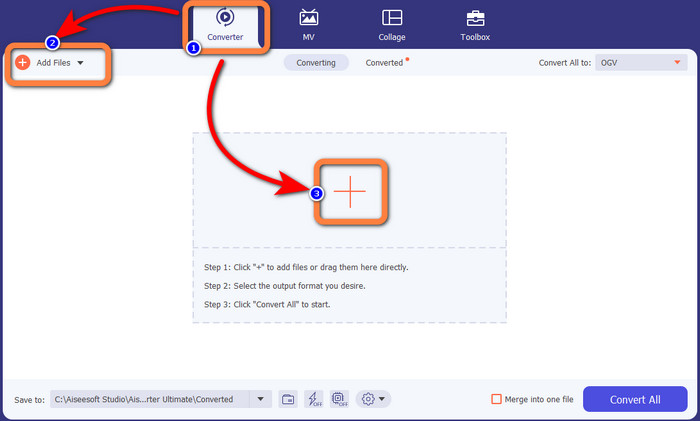
Task: Show the Converted list
Action: (x=385, y=63)
